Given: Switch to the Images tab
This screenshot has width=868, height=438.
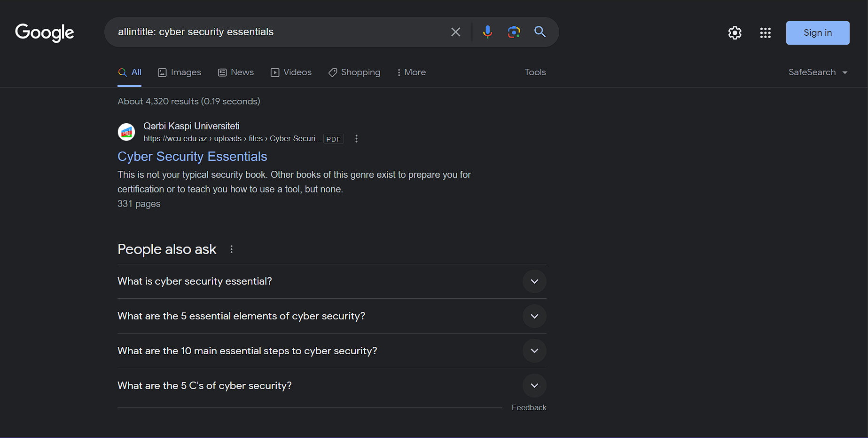Looking at the screenshot, I should [180, 72].
